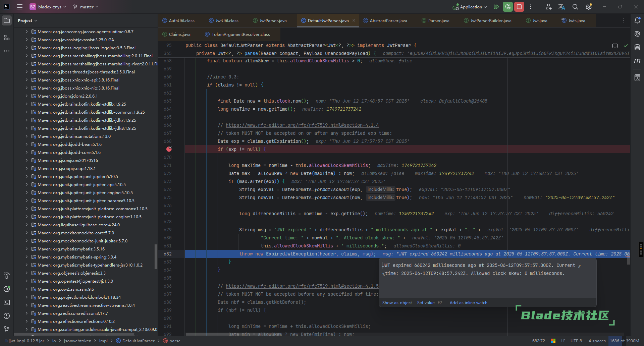Click the 682:72 caret position widget
Screen dimensions: 644x346
[x=538, y=341]
